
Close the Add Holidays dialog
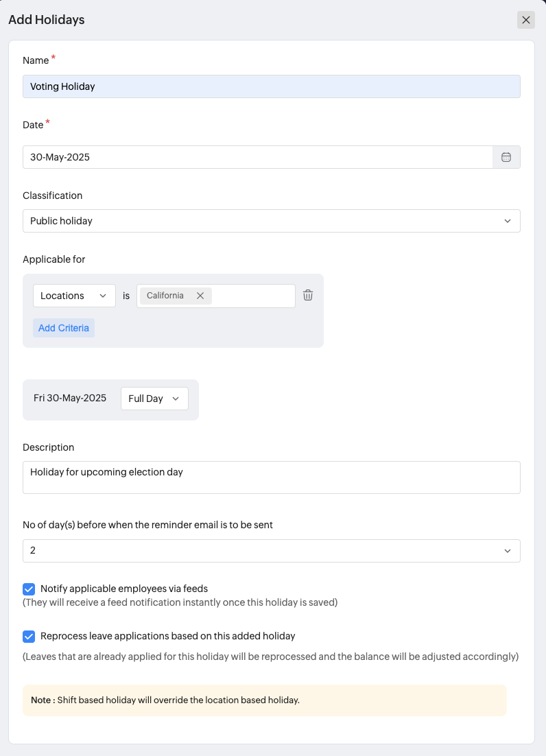pos(526,20)
